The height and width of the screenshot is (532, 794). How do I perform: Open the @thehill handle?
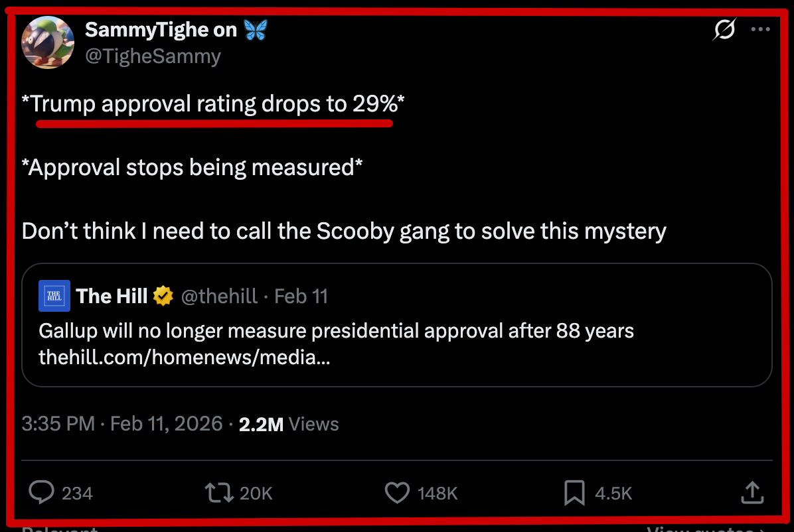point(219,296)
